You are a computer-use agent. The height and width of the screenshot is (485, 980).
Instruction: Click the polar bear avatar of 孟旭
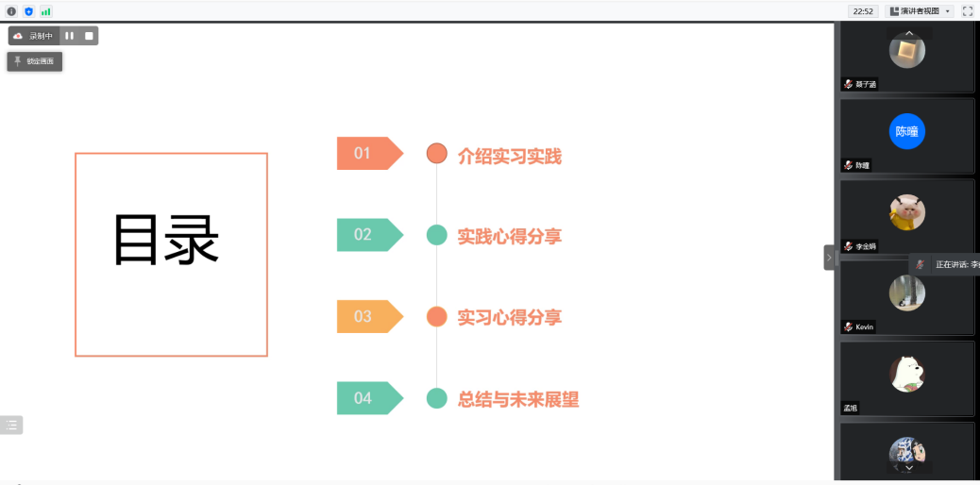tap(906, 374)
